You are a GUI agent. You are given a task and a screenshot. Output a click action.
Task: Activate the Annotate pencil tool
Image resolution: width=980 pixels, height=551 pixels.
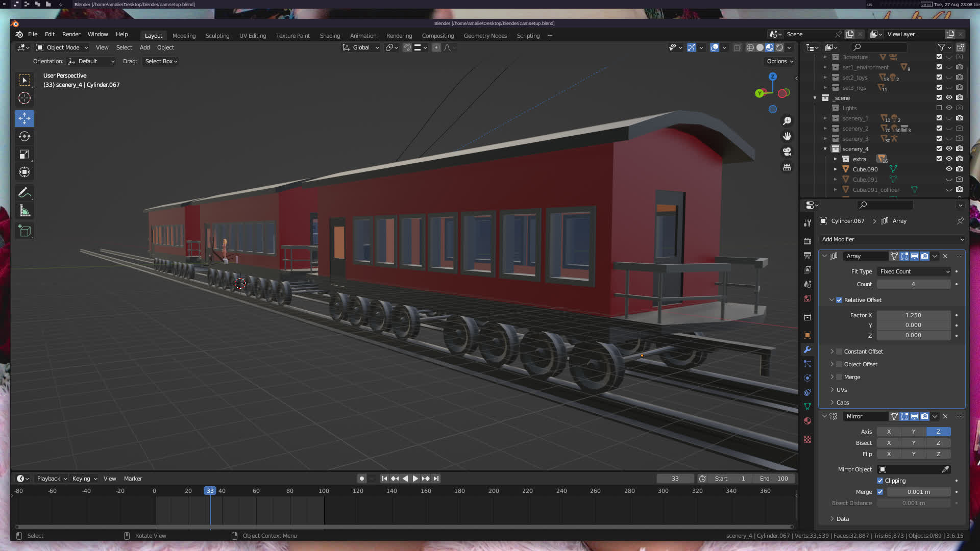coord(24,193)
